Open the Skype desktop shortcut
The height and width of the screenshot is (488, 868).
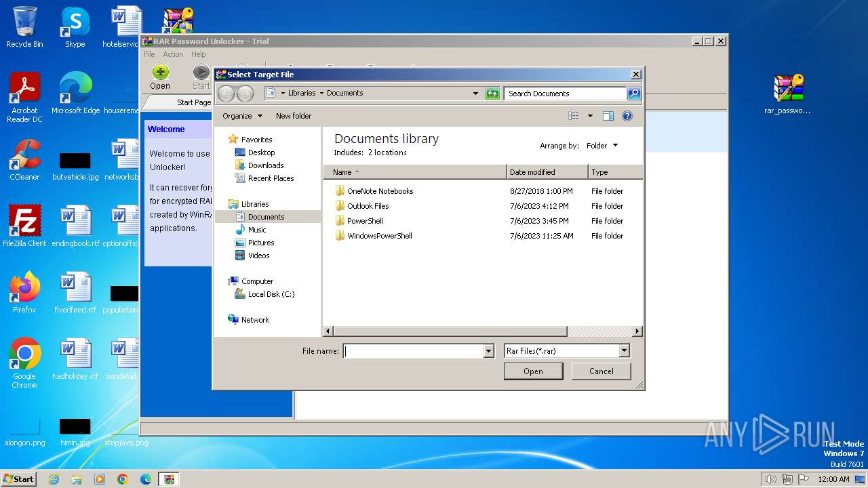click(75, 27)
